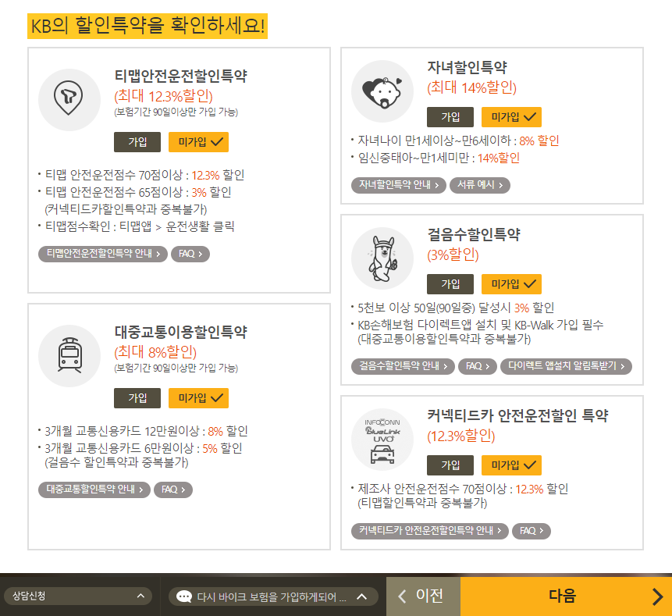Select 가입 for 커넥티드카 안전운전할인 특약
Image resolution: width=672 pixels, height=616 pixels.
coord(450,465)
